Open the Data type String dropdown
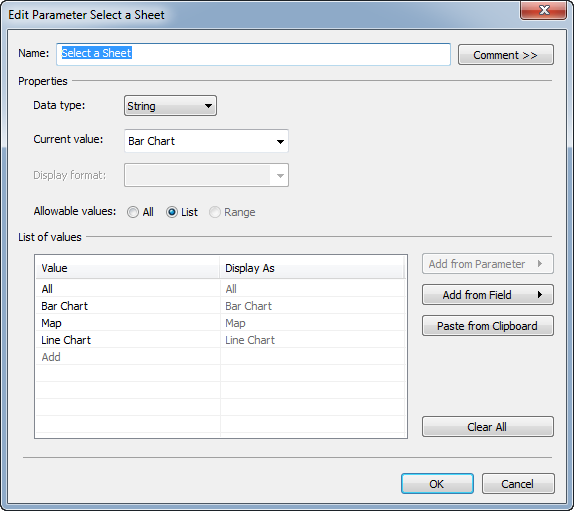 [x=170, y=106]
